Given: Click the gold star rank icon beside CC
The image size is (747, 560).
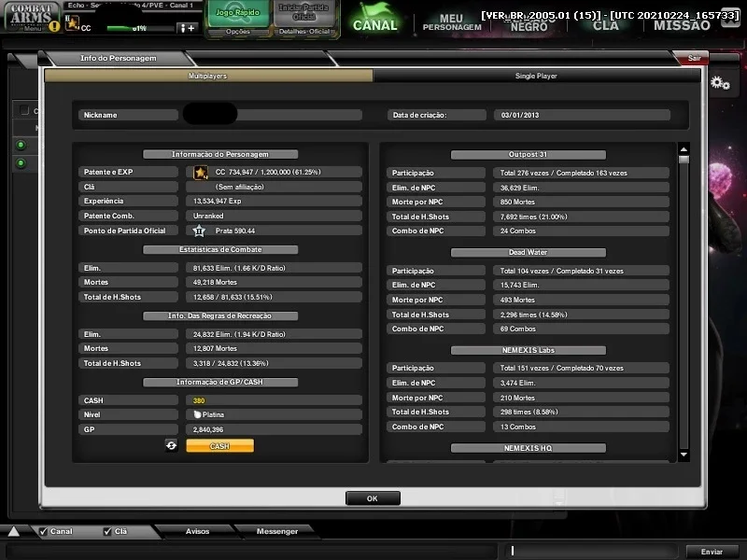Looking at the screenshot, I should click(201, 173).
